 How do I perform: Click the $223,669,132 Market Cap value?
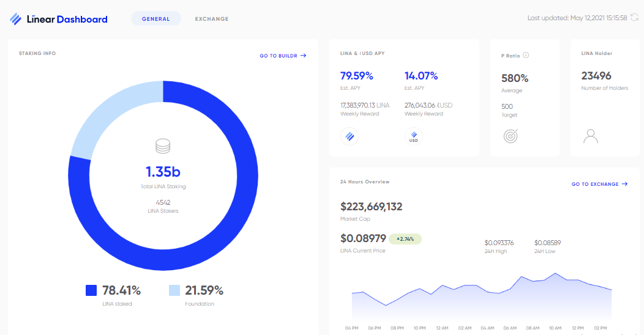pyautogui.click(x=372, y=207)
